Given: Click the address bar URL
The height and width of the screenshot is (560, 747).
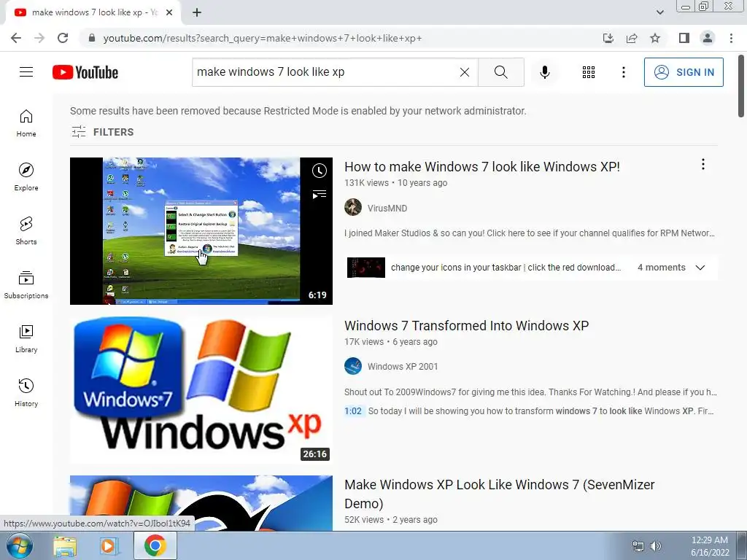Looking at the screenshot, I should tap(263, 38).
